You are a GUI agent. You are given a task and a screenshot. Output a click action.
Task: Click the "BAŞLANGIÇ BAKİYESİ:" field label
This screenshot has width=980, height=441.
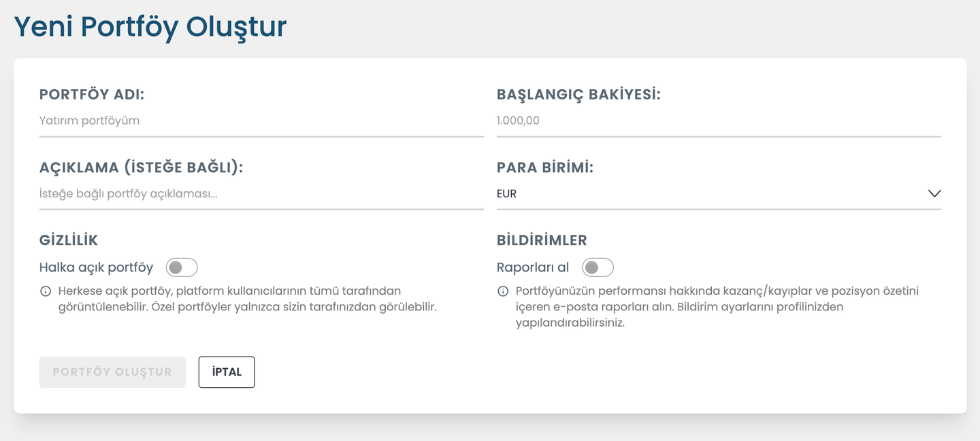[578, 95]
